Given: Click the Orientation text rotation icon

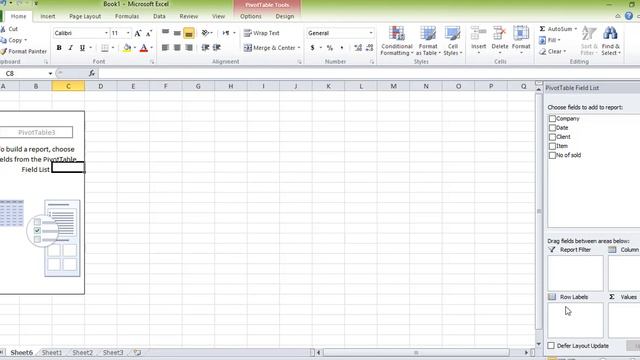Looking at the screenshot, I should click(205, 33).
